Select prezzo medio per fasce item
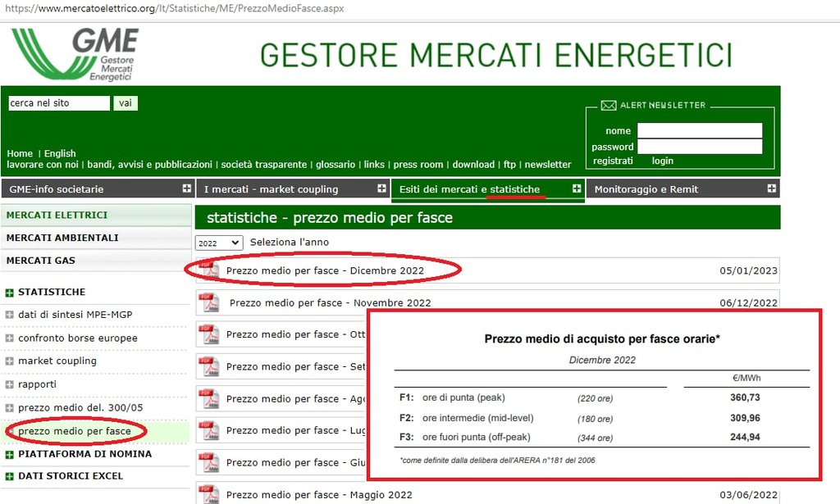 (75, 431)
